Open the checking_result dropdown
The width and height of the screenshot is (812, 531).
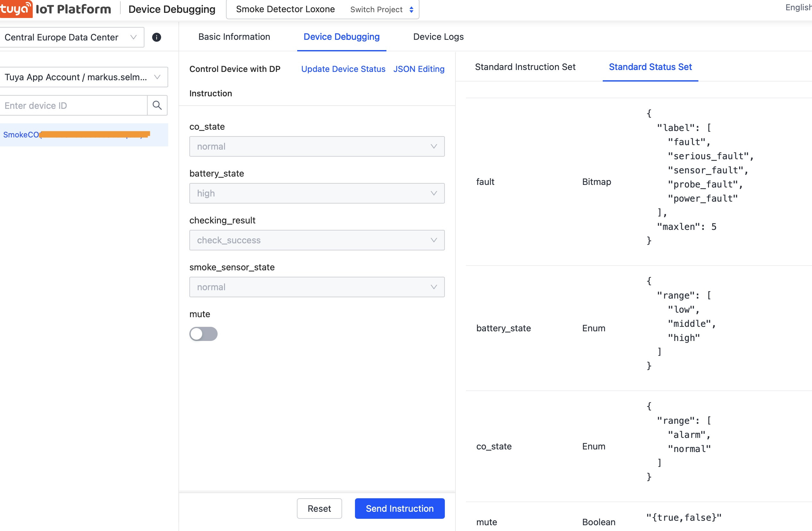316,240
